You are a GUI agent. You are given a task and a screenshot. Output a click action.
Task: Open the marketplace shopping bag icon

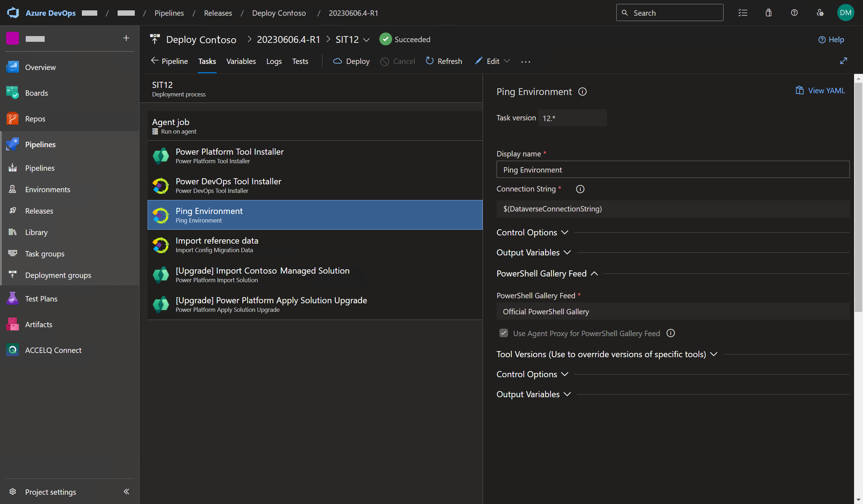(x=768, y=13)
